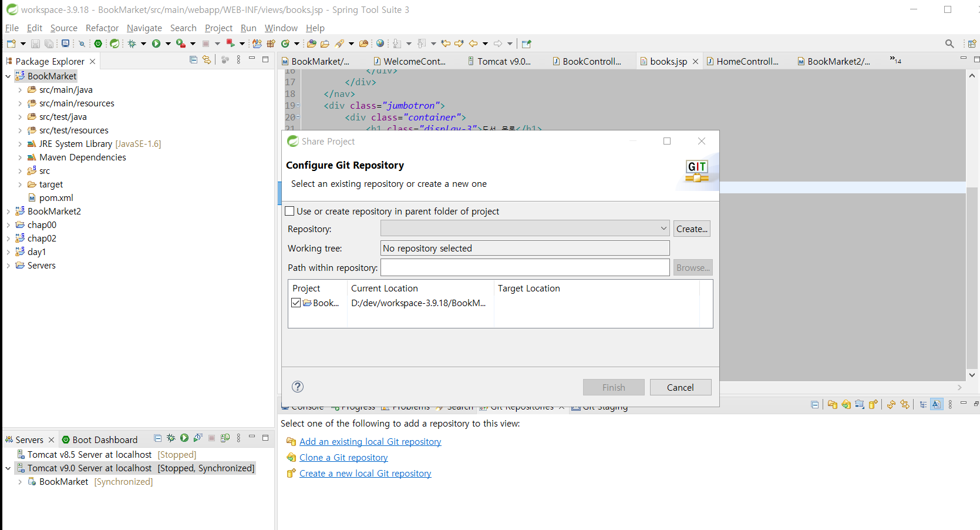Image resolution: width=980 pixels, height=530 pixels.
Task: Maximize the Servers view panel
Action: (265, 438)
